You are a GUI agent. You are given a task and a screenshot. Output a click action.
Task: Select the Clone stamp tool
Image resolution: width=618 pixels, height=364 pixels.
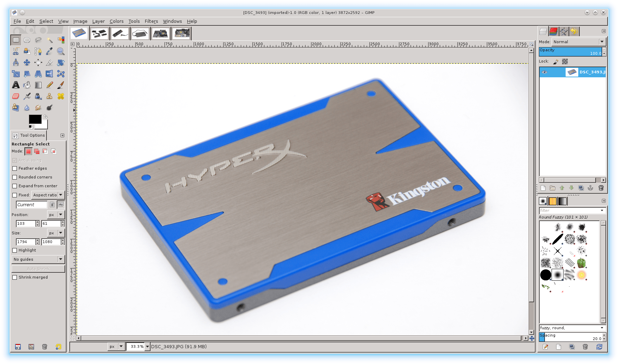coord(50,96)
